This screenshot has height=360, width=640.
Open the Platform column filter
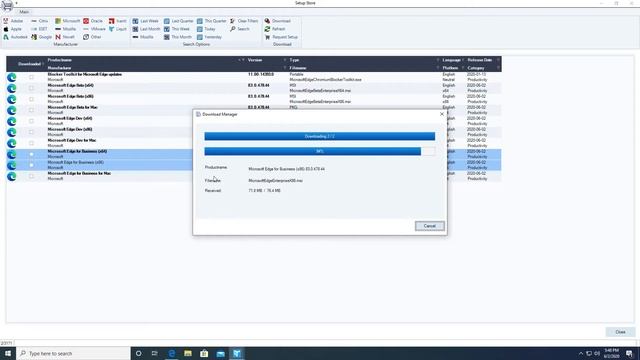463,68
